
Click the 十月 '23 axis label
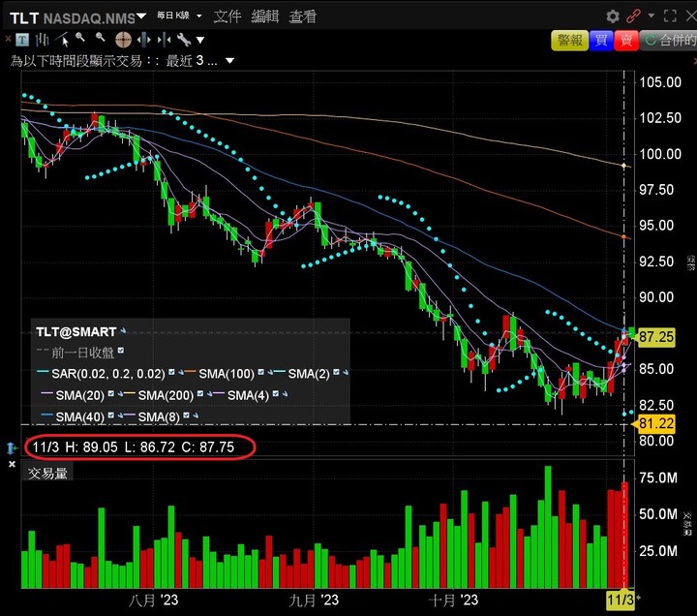453,601
